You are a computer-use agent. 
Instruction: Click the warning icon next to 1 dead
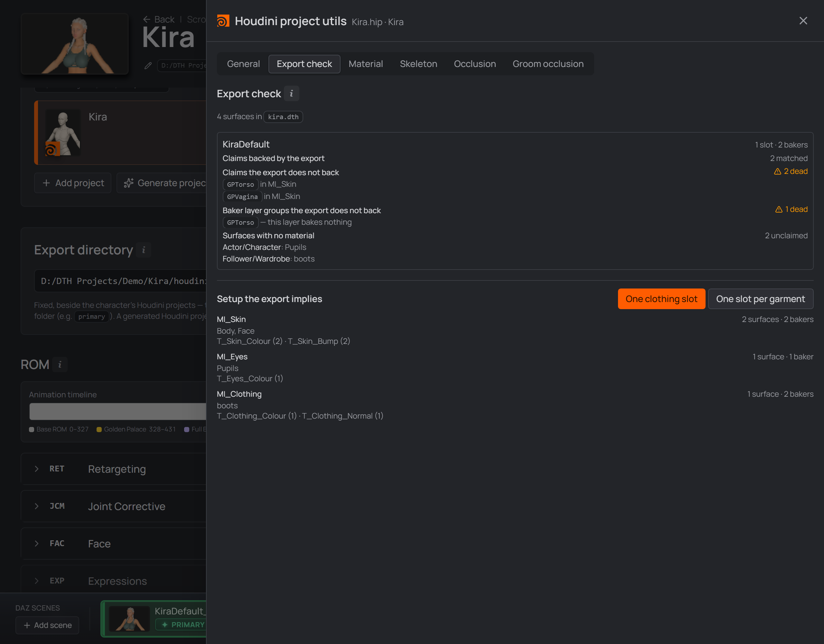click(x=779, y=210)
